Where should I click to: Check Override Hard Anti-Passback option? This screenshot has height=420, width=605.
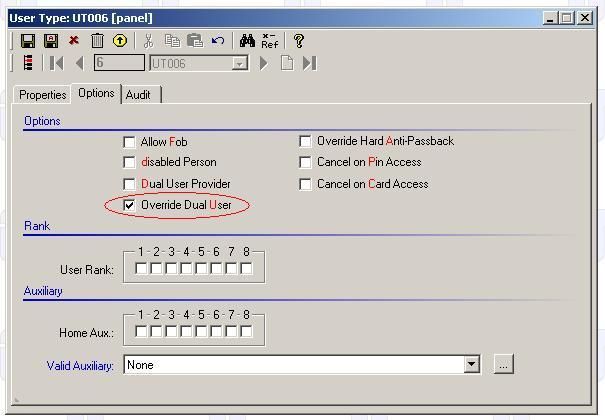[x=305, y=142]
